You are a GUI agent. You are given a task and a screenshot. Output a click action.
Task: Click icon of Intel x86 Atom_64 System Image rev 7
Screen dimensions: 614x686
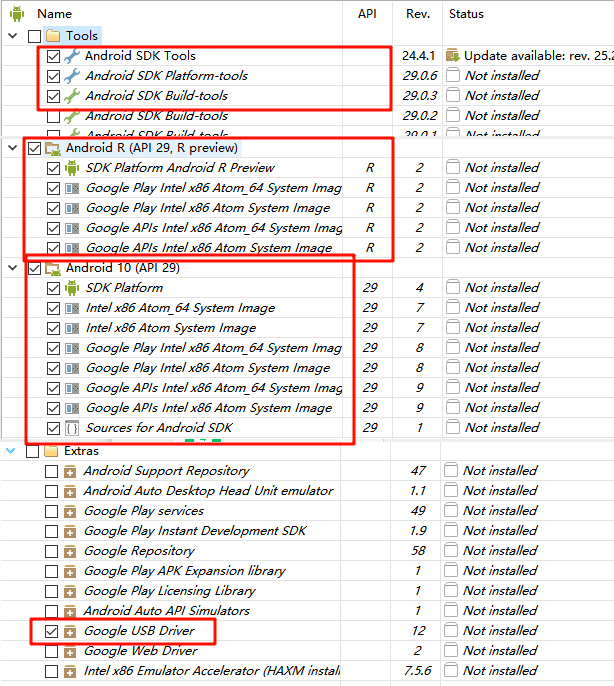72,308
